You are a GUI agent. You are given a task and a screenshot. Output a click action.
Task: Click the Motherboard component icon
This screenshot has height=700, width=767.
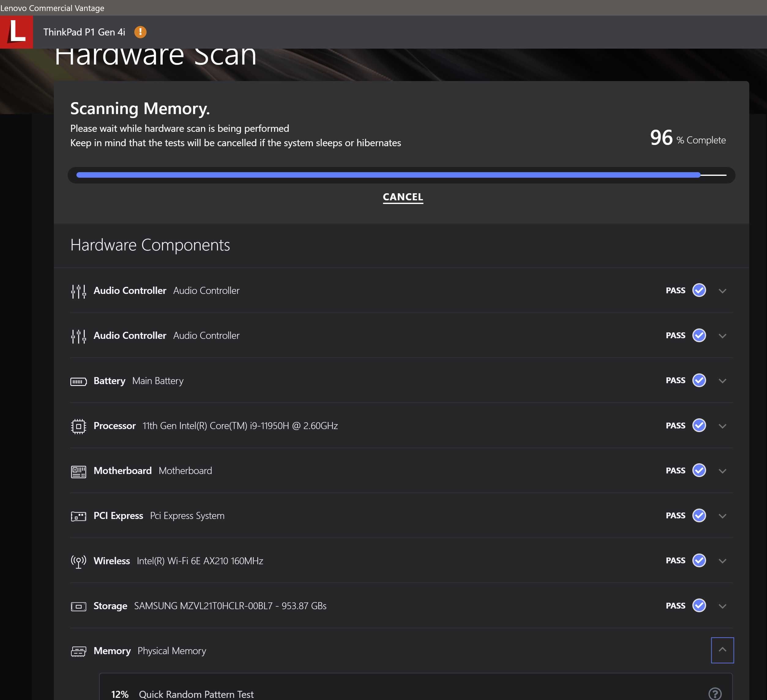click(78, 472)
